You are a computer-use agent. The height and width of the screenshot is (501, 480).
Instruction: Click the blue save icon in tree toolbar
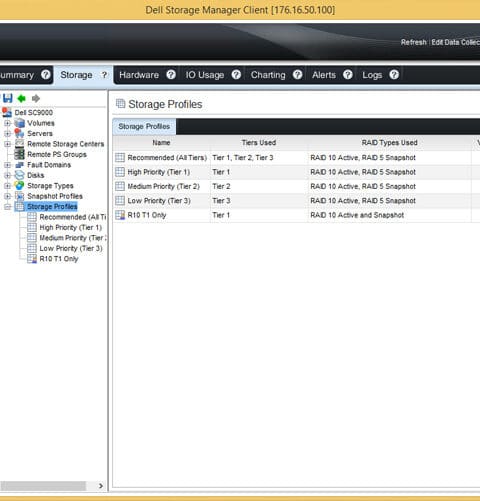pos(7,98)
